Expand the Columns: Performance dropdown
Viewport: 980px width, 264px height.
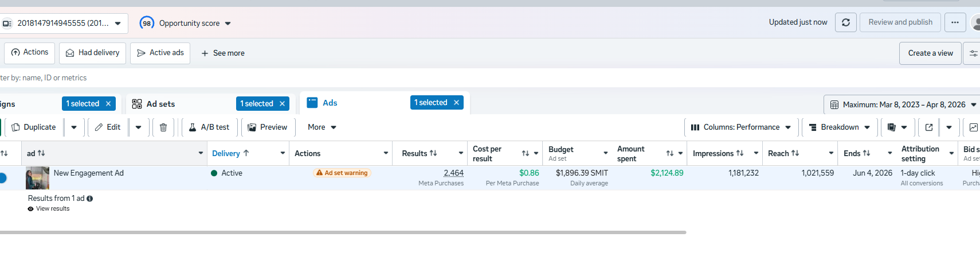pos(740,127)
